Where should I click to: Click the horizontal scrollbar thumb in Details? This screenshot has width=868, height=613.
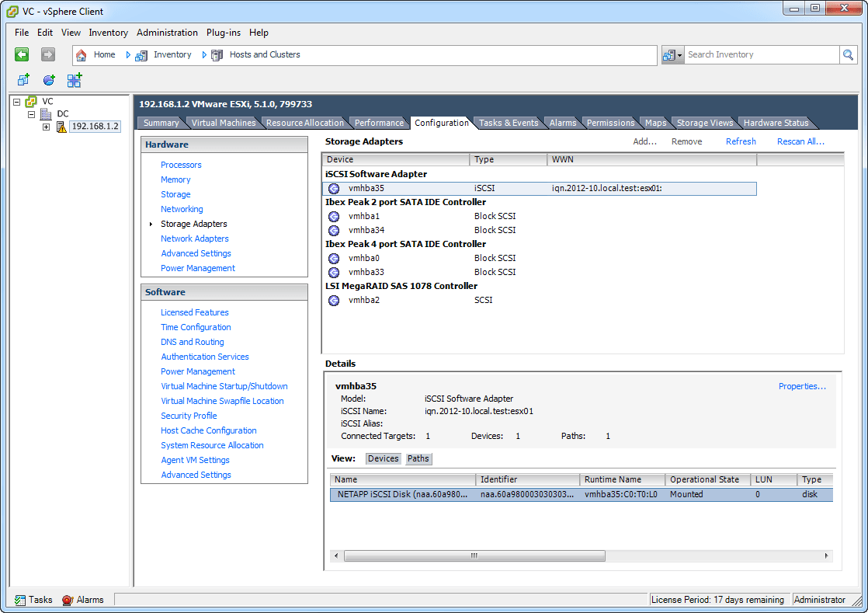[x=474, y=556]
